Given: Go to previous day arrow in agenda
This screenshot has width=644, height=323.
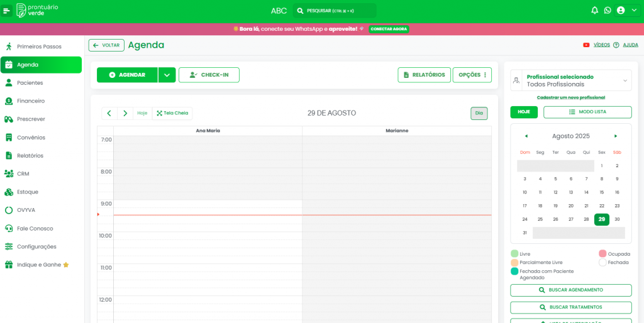Looking at the screenshot, I should (x=109, y=113).
